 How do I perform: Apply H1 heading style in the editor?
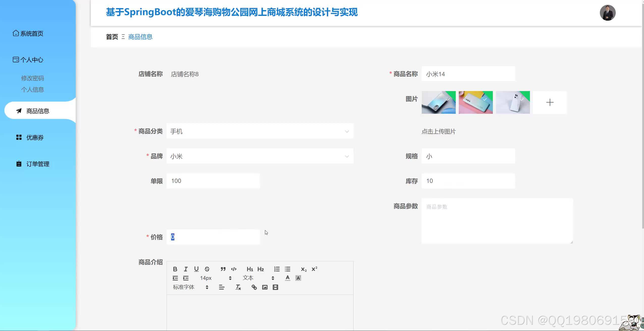[x=250, y=269]
